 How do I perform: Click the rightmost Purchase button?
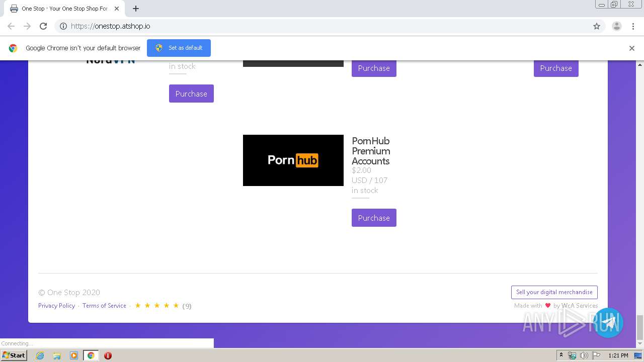(556, 68)
